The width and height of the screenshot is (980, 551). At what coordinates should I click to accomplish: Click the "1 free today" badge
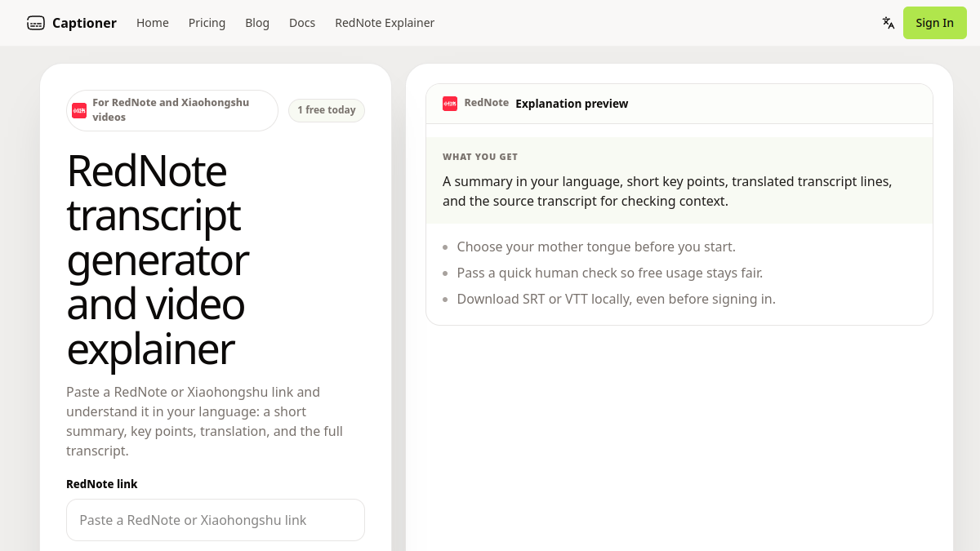point(327,110)
